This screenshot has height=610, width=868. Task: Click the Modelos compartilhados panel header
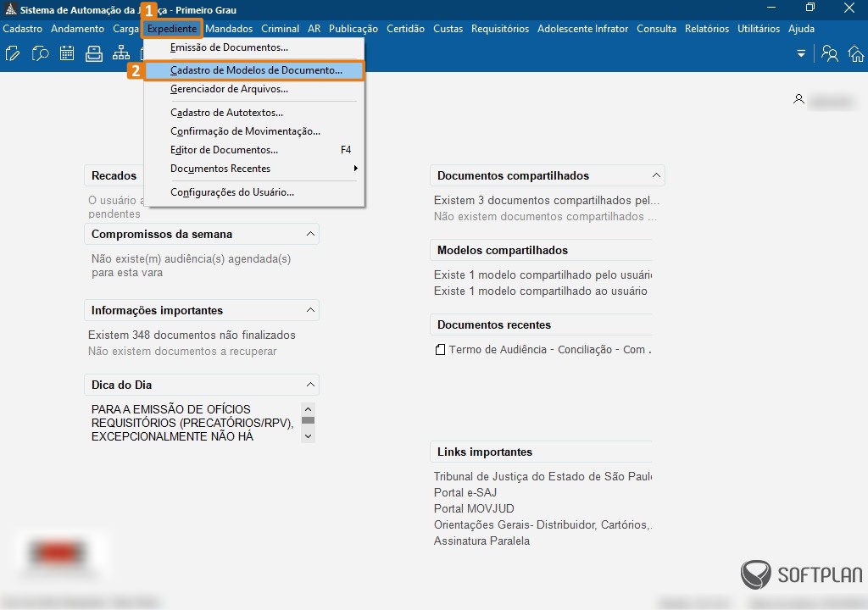click(541, 250)
